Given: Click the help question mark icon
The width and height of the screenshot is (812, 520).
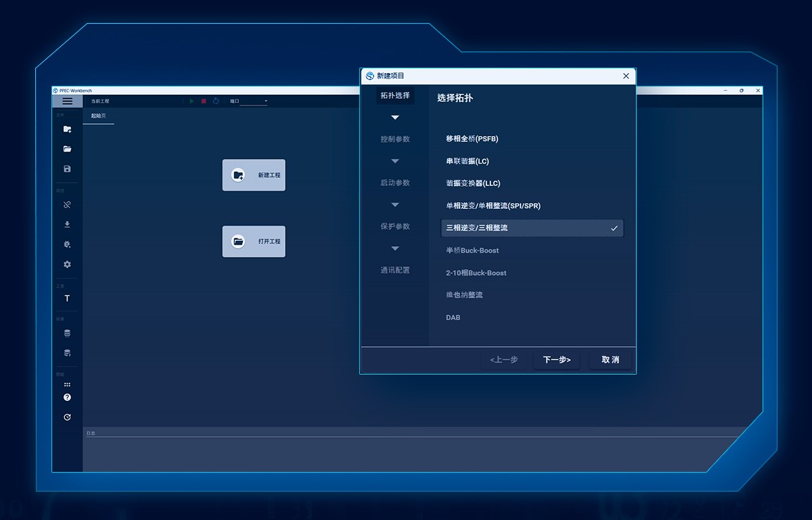Looking at the screenshot, I should (x=66, y=398).
